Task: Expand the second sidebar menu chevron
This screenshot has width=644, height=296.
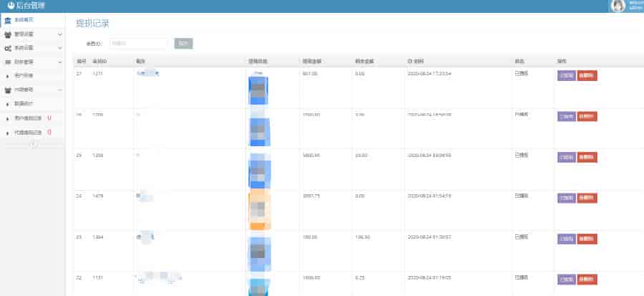Action: pyautogui.click(x=60, y=34)
